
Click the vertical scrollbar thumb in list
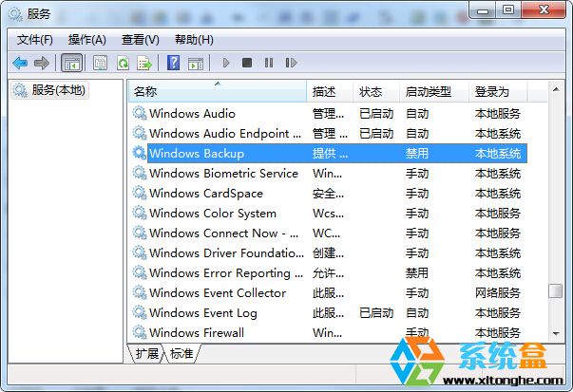pyautogui.click(x=555, y=291)
